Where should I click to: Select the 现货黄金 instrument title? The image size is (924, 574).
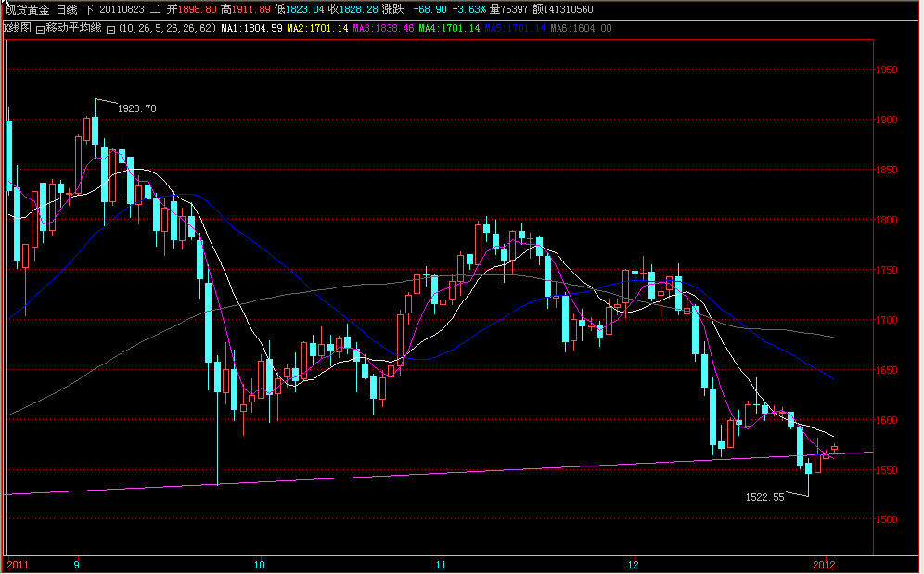click(x=27, y=9)
